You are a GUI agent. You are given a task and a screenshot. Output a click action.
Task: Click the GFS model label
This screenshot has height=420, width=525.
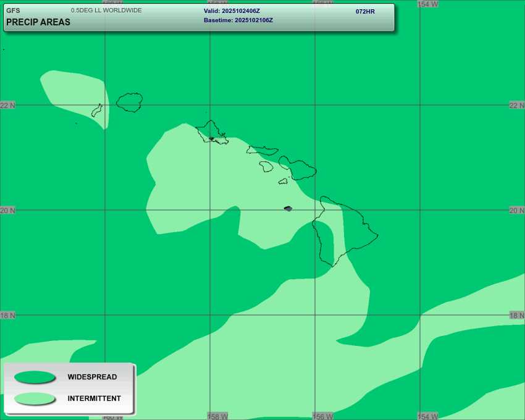[13, 10]
